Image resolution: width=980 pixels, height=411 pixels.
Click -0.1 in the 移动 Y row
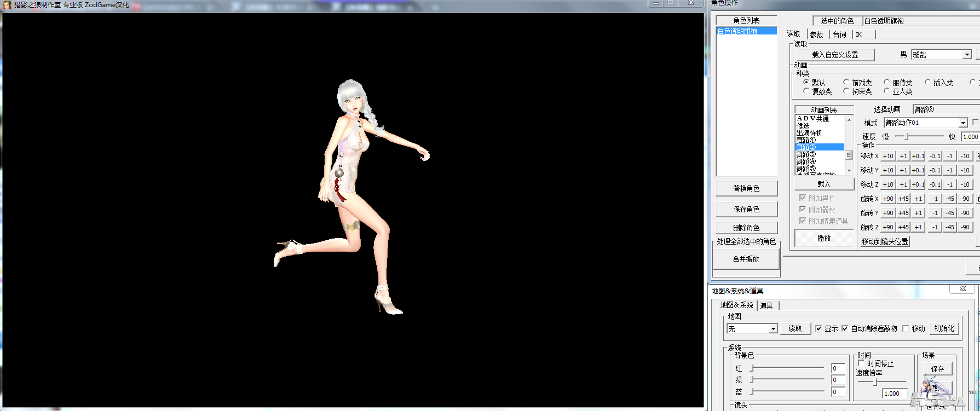[x=935, y=170]
